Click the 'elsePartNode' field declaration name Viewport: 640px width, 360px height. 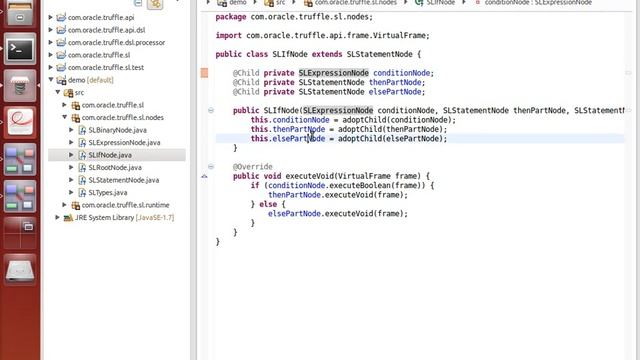coord(395,92)
